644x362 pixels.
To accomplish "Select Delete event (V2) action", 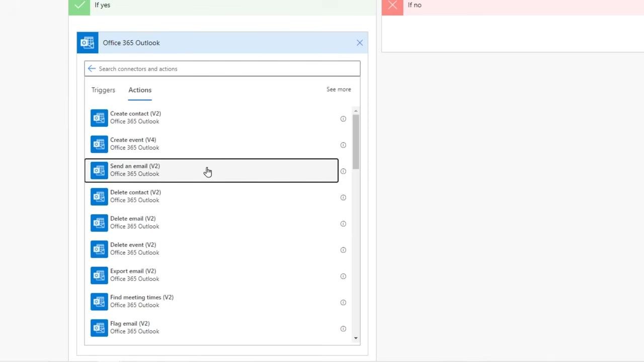I will click(211, 249).
